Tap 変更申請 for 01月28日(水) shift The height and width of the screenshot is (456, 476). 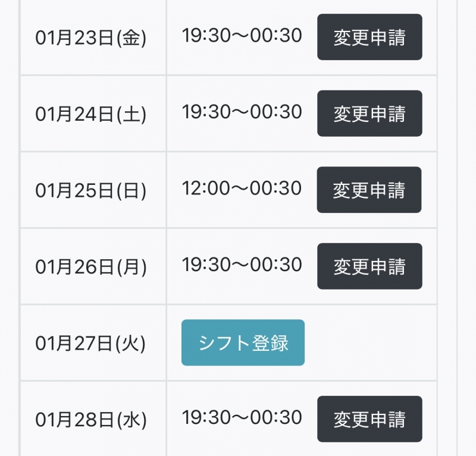(369, 419)
